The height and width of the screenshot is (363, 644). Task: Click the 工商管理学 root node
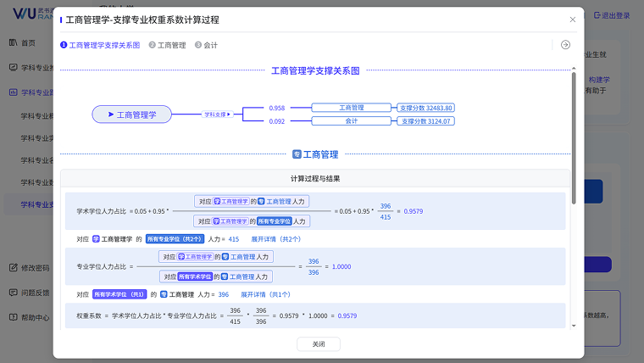coord(132,114)
